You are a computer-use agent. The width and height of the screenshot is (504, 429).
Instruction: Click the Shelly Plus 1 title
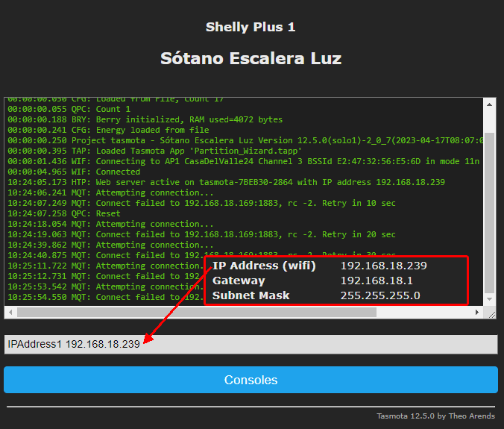coord(251,27)
